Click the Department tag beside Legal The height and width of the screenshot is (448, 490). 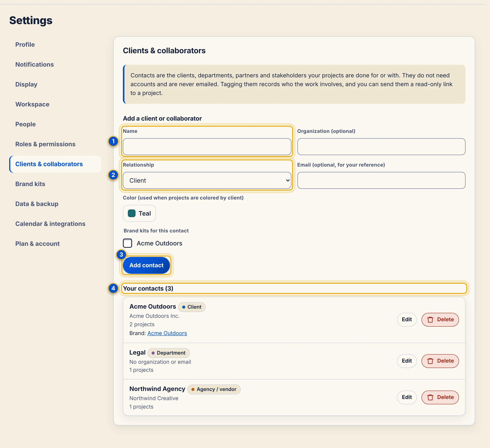pos(168,353)
